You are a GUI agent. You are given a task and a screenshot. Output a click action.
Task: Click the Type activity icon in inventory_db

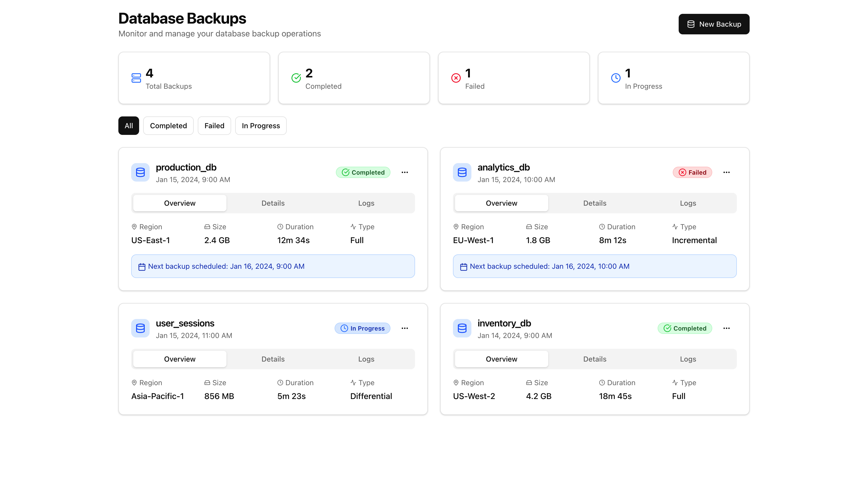[x=675, y=383]
